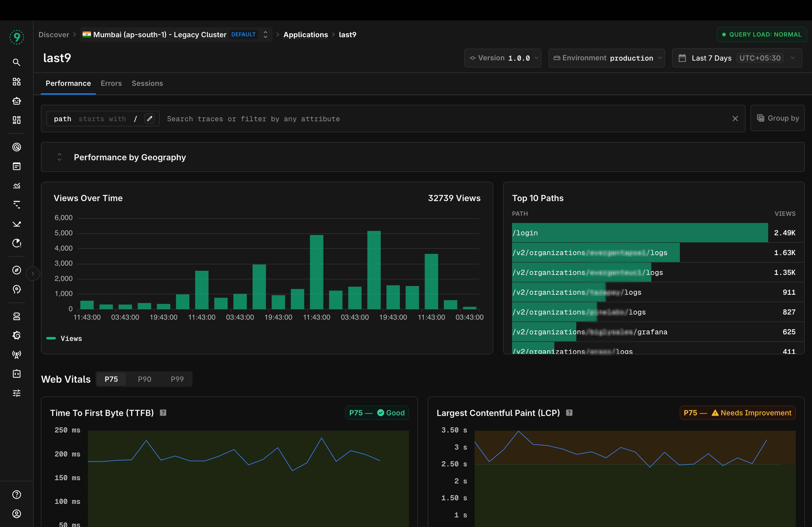Image resolution: width=812 pixels, height=527 pixels.
Task: Switch to the Errors tab
Action: (111, 83)
